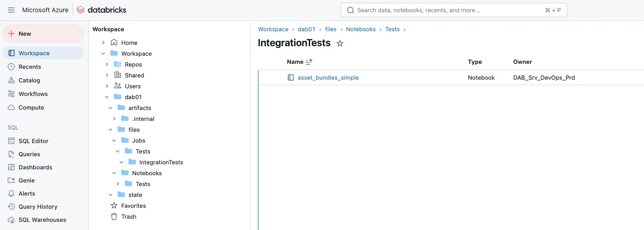Screen dimensions: 644x230
Task: Select IntegrationTests folder in the tree
Action: [161, 162]
